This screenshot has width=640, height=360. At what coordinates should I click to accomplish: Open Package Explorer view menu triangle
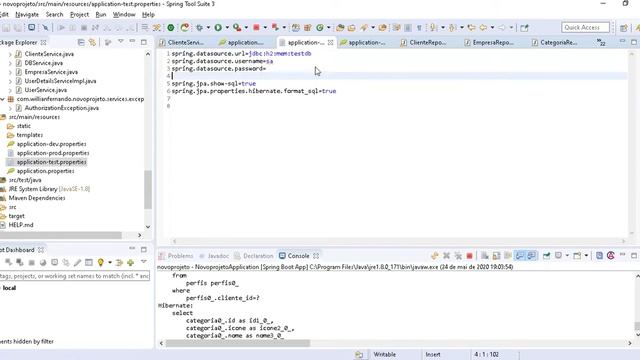point(121,42)
